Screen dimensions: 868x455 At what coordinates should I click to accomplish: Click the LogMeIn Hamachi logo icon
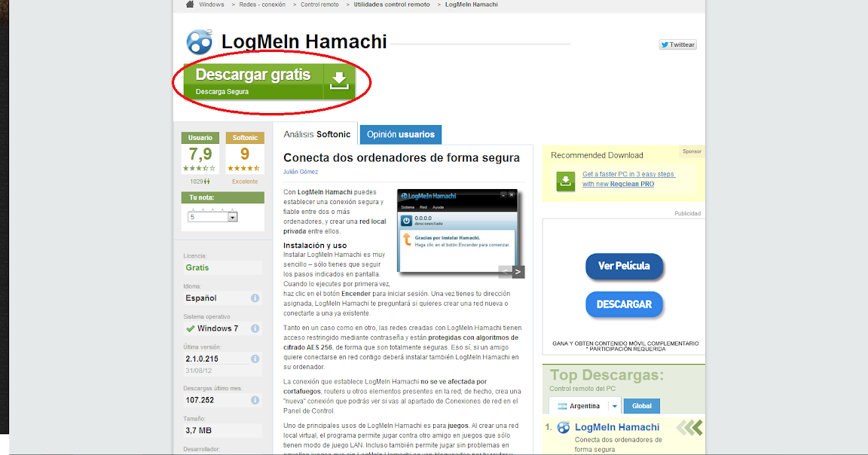coord(199,41)
